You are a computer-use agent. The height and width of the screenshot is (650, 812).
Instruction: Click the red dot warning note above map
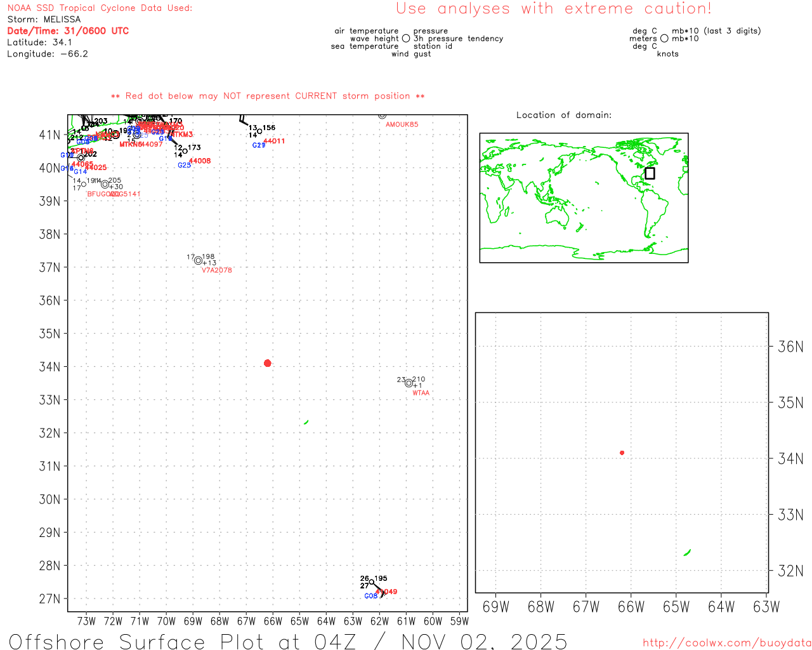(267, 96)
